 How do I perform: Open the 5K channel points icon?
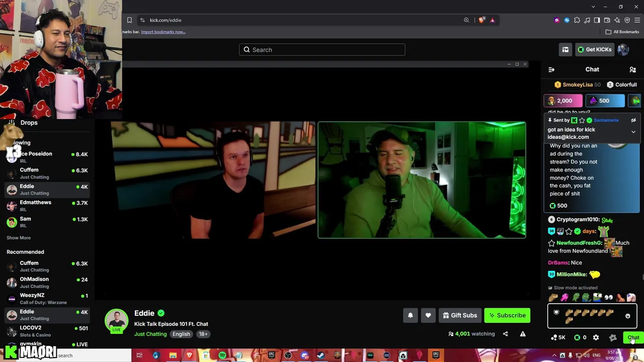(x=558, y=337)
